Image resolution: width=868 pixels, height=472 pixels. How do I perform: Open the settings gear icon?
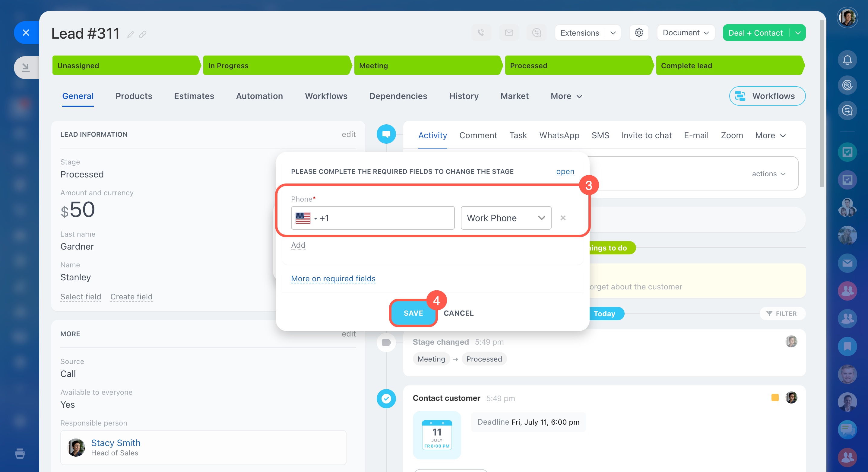pos(639,33)
